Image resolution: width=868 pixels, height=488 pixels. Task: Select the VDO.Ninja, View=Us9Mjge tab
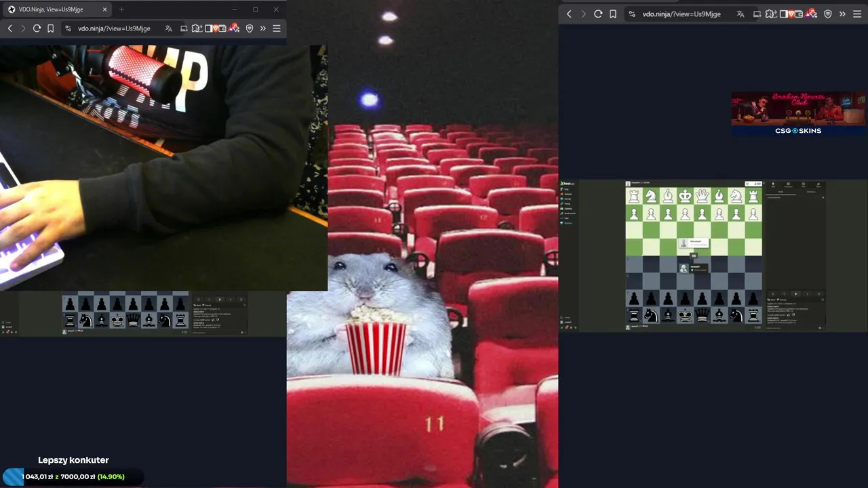pyautogui.click(x=56, y=9)
